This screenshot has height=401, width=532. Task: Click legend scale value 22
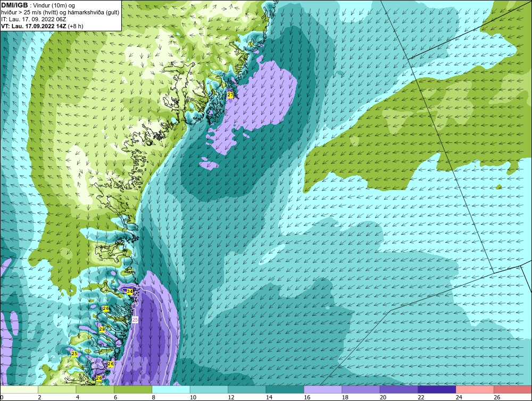tap(421, 397)
